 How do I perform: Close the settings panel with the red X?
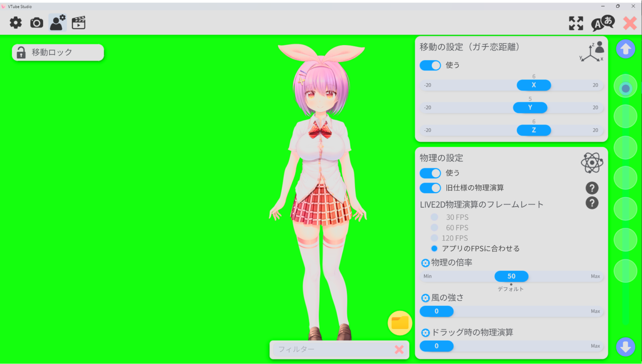point(629,23)
